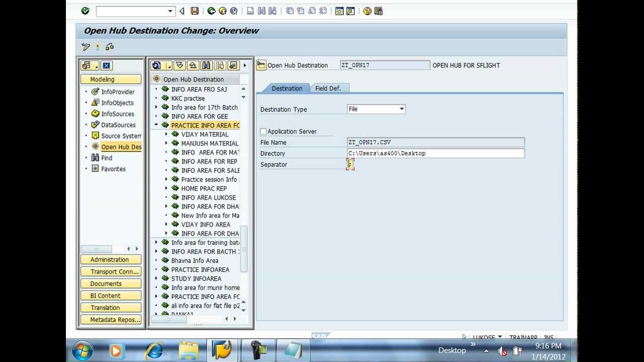Open the Destination Type dropdown
Screen dimensions: 644x362
[x=401, y=109]
